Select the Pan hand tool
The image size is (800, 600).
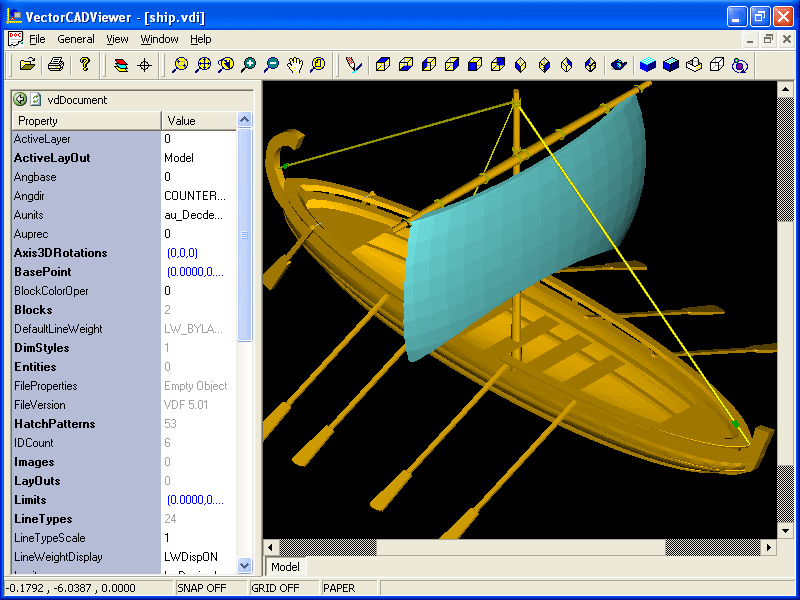(x=295, y=65)
